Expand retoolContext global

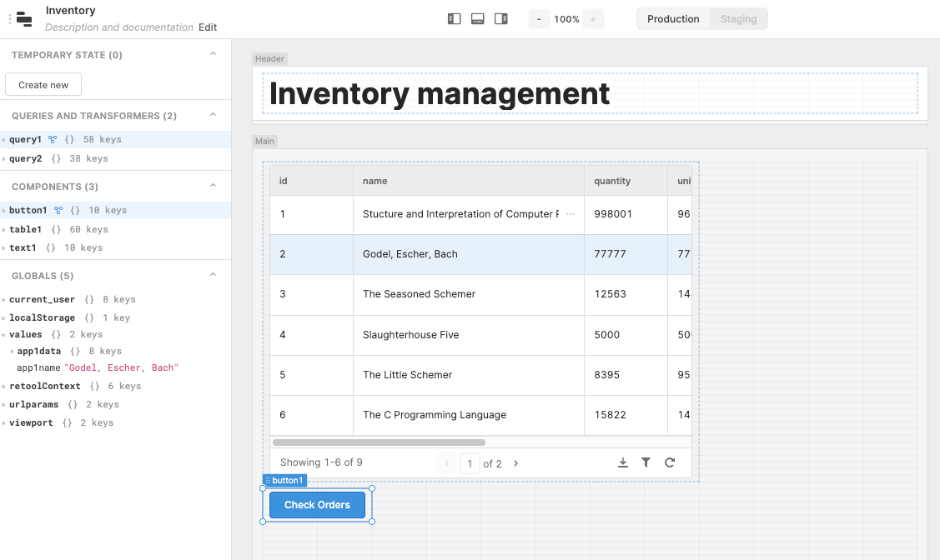point(3,387)
